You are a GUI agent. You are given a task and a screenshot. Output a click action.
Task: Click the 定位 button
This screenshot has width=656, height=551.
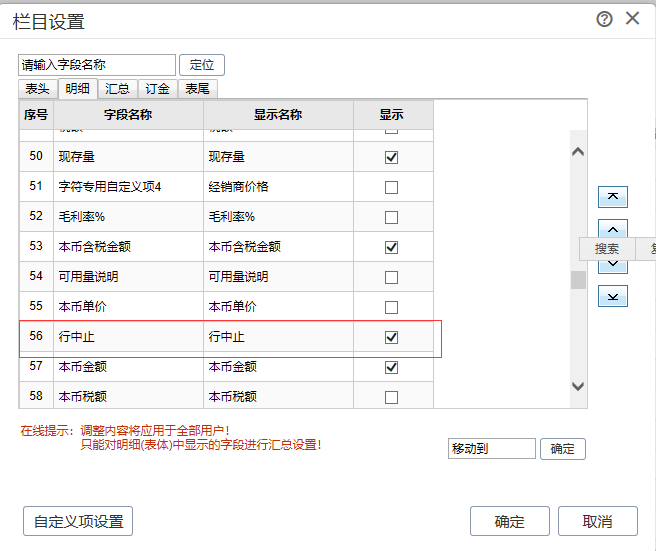[202, 65]
